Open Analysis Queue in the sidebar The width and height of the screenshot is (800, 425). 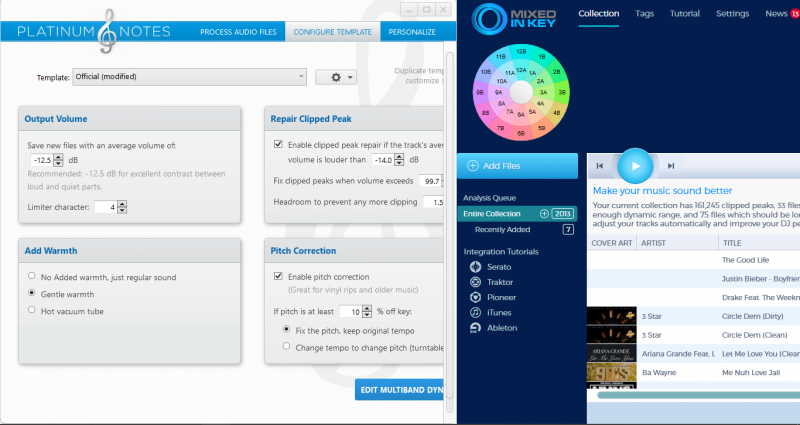(x=489, y=198)
